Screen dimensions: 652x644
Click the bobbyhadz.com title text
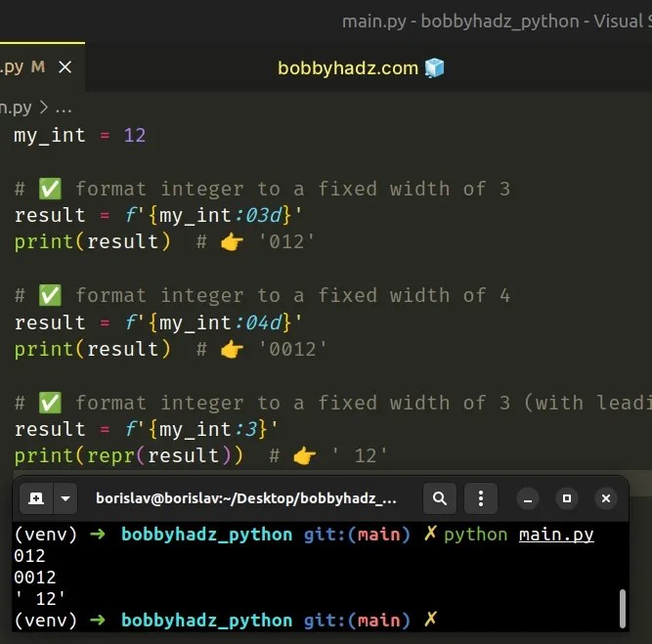348,68
